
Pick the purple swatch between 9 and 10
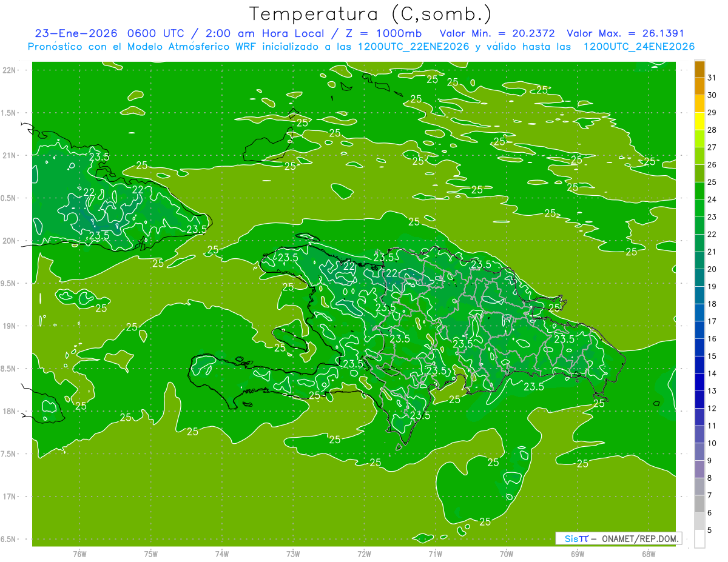[x=699, y=452]
